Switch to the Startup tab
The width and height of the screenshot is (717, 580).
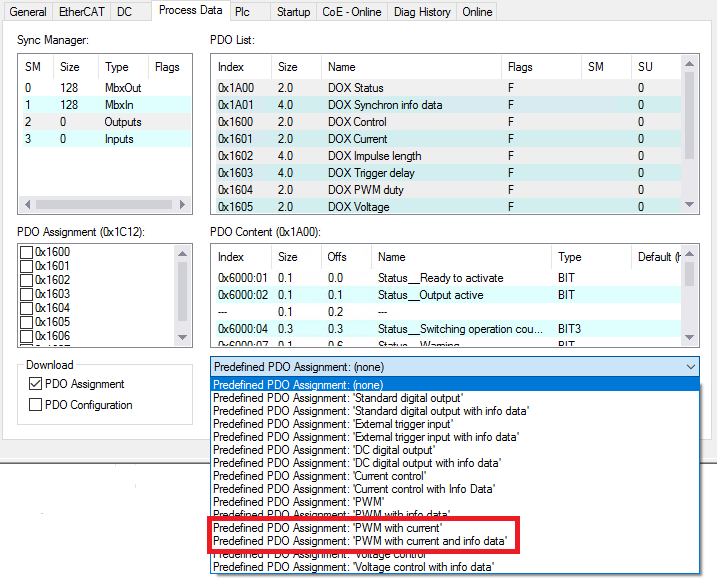pos(293,12)
